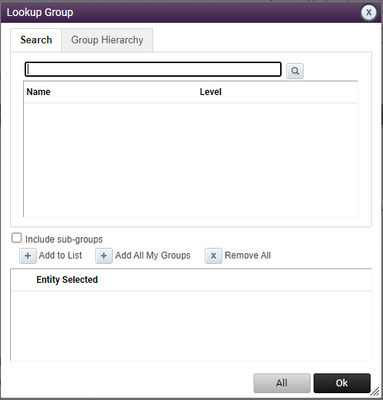Enable the Include sub-groups checkbox
This screenshot has width=383, height=400.
(16, 238)
